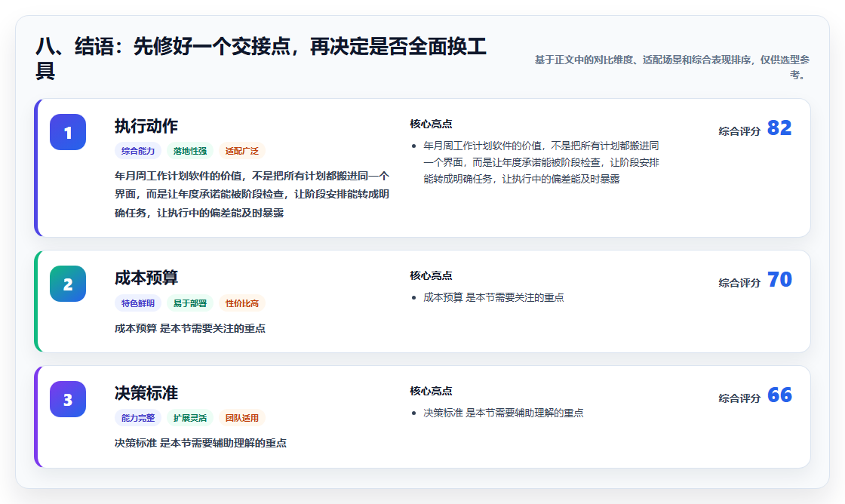845x504 pixels.
Task: Click 综合评分 label beside 66
Action: 739,398
